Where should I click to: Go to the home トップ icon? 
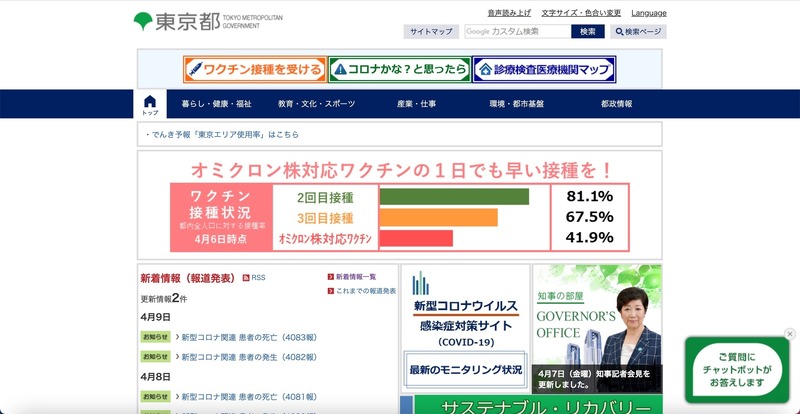click(x=150, y=104)
